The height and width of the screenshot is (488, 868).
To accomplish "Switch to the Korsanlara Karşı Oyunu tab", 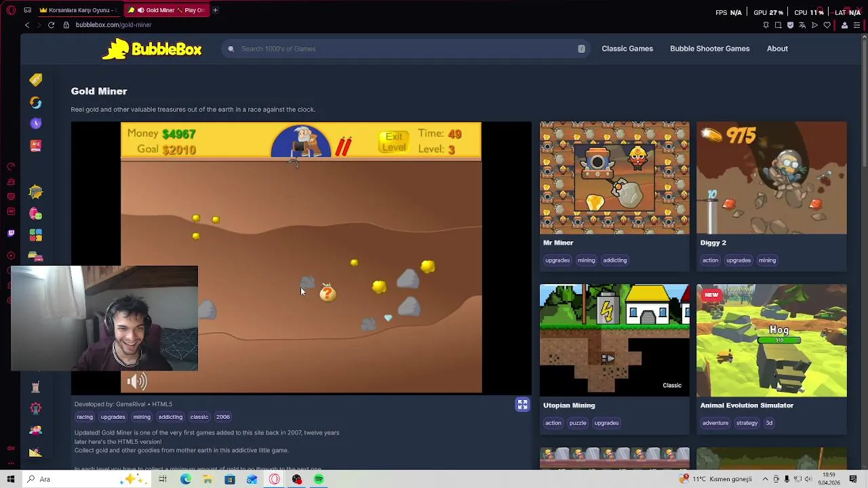I will pos(77,10).
